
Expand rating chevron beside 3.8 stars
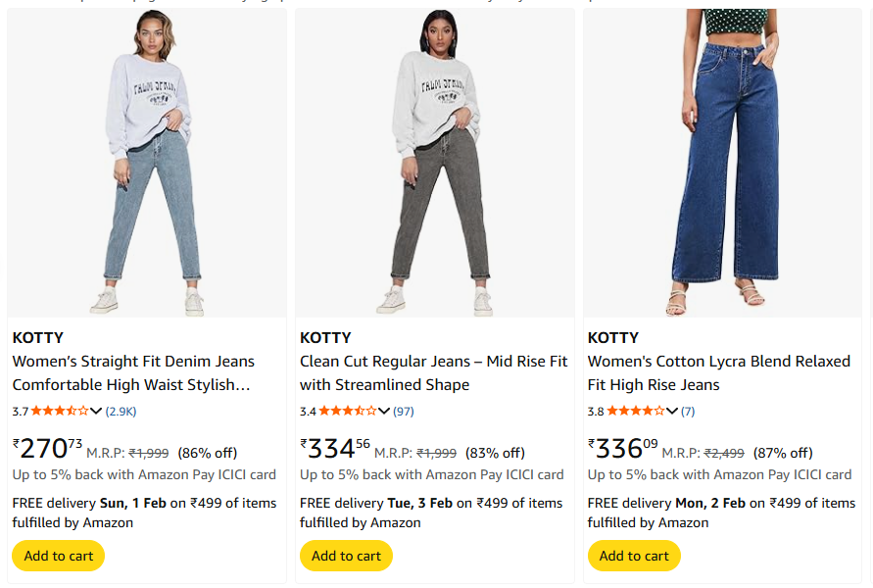[x=672, y=411]
